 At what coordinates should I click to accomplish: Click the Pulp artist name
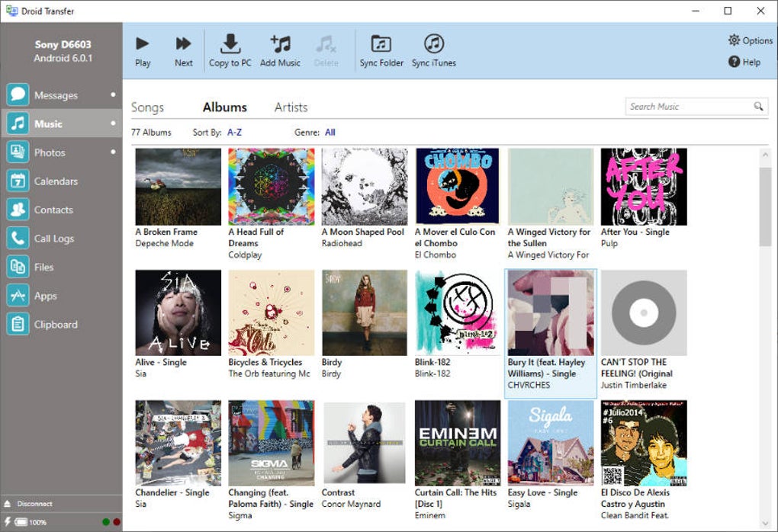[x=609, y=243]
